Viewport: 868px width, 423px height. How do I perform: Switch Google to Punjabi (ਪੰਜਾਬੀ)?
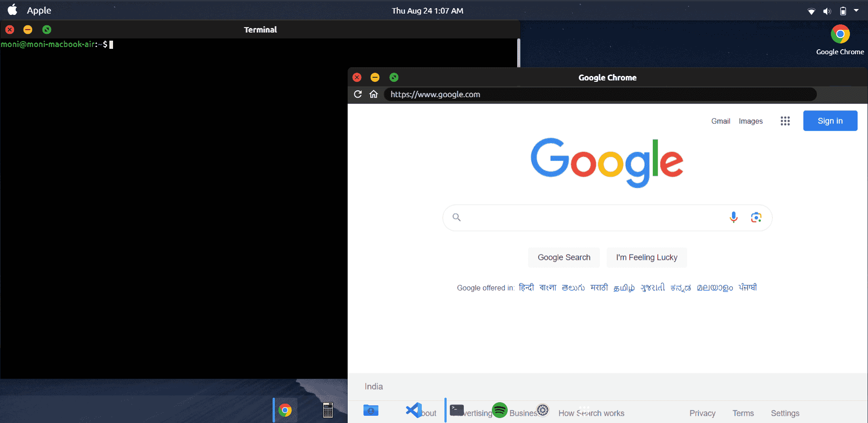[748, 287]
